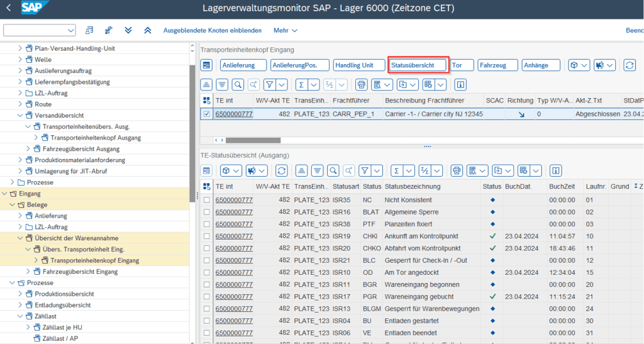Collapse the Zähllast tree node
The image size is (644, 344).
click(x=20, y=316)
